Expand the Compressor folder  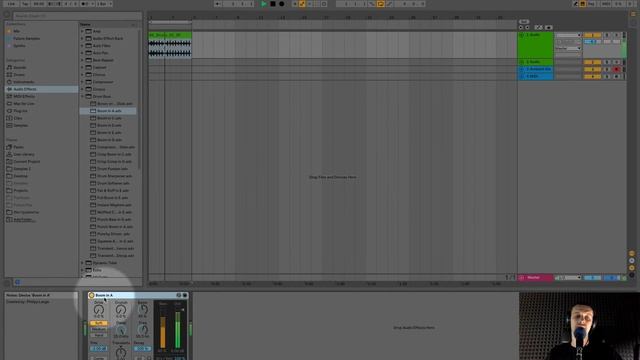(82, 82)
